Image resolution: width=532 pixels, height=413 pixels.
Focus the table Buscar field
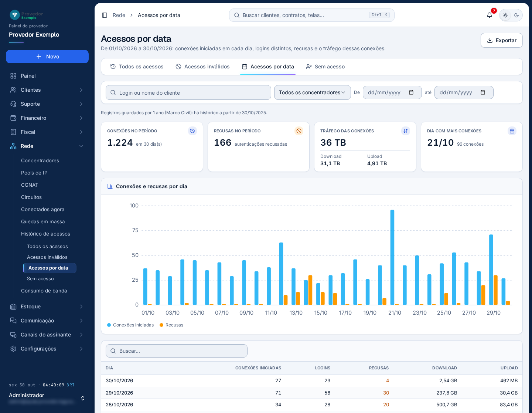tap(177, 351)
